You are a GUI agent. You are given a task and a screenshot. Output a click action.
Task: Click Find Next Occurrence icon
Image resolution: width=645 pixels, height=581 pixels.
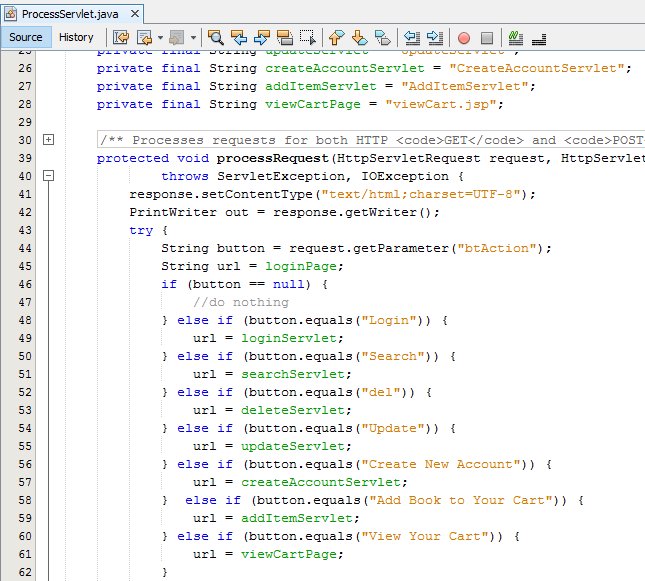click(262, 37)
